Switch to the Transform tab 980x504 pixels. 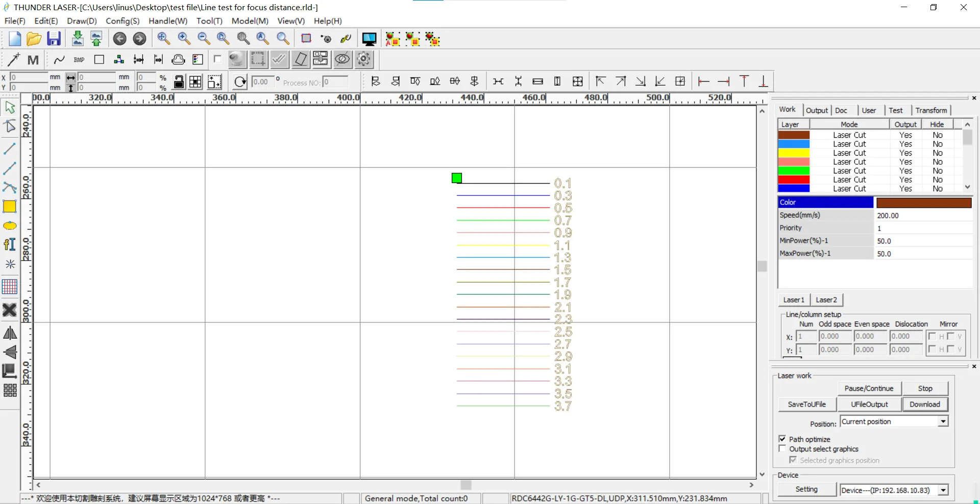coord(931,110)
